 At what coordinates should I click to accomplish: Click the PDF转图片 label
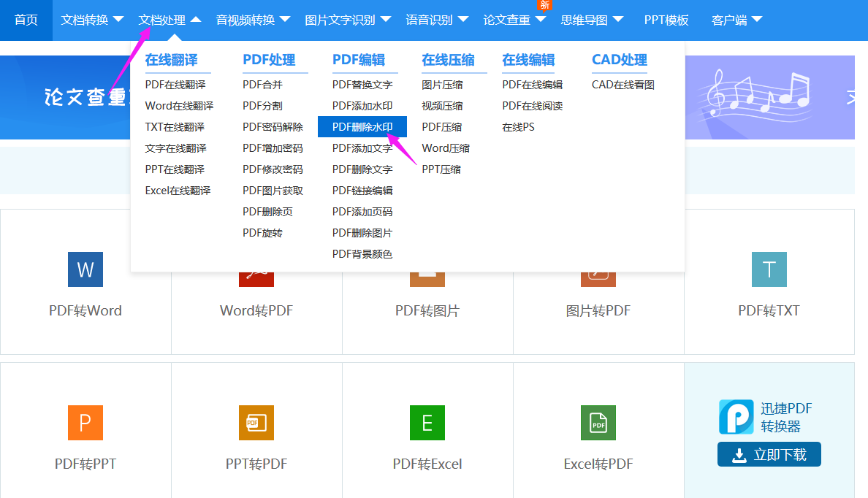427,310
